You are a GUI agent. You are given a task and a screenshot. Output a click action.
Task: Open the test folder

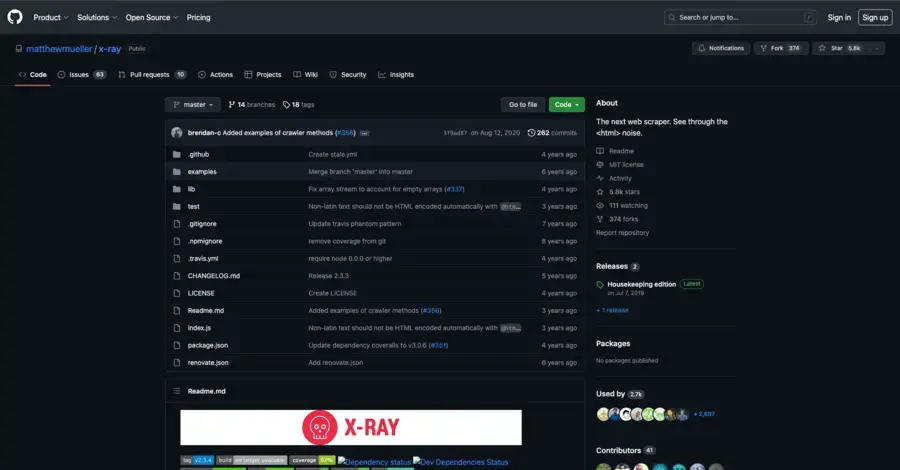point(193,207)
